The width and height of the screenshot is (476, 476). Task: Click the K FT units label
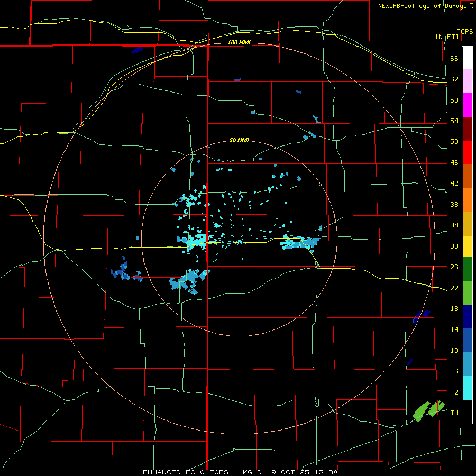pyautogui.click(x=447, y=37)
